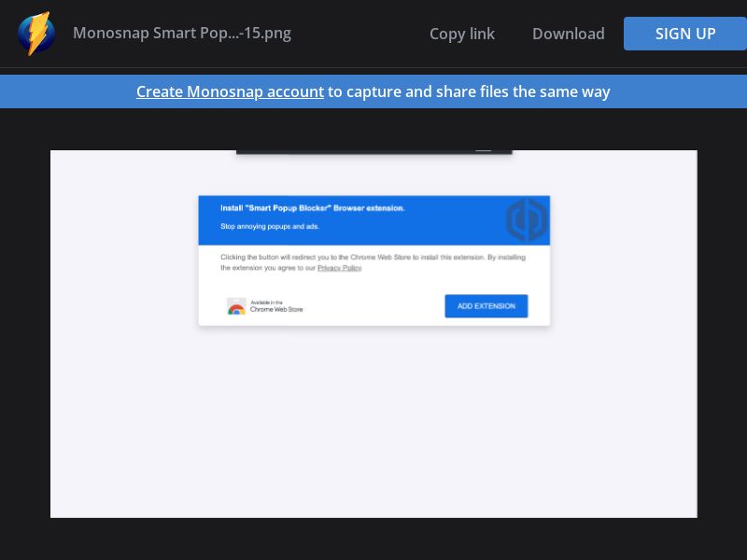Click the filename Monosnap Smart Pop...-15.png
The height and width of the screenshot is (560, 747).
click(182, 34)
